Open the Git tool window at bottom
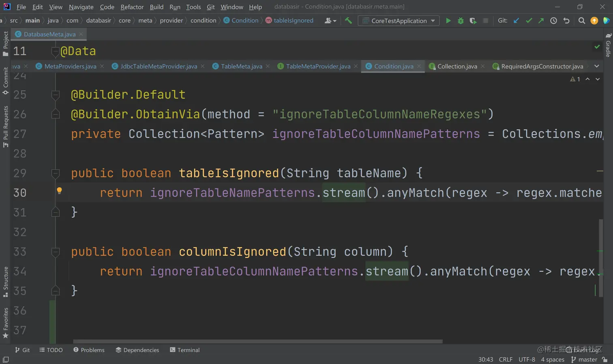Viewport: 613px width, 364px height. [x=22, y=350]
